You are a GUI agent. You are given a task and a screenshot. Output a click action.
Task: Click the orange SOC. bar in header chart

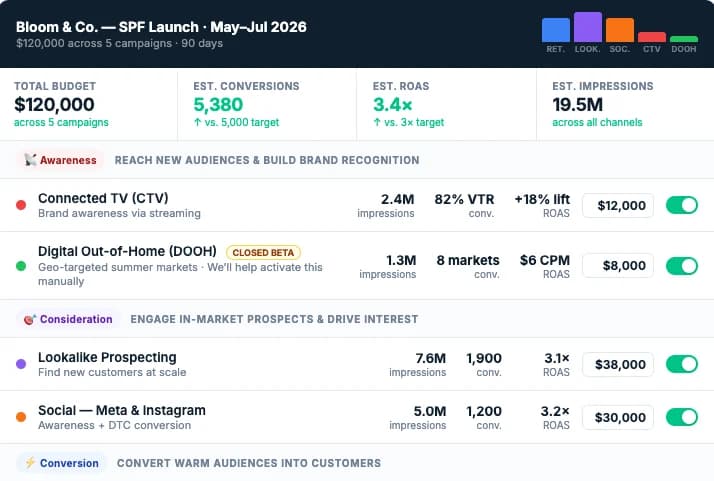(620, 30)
